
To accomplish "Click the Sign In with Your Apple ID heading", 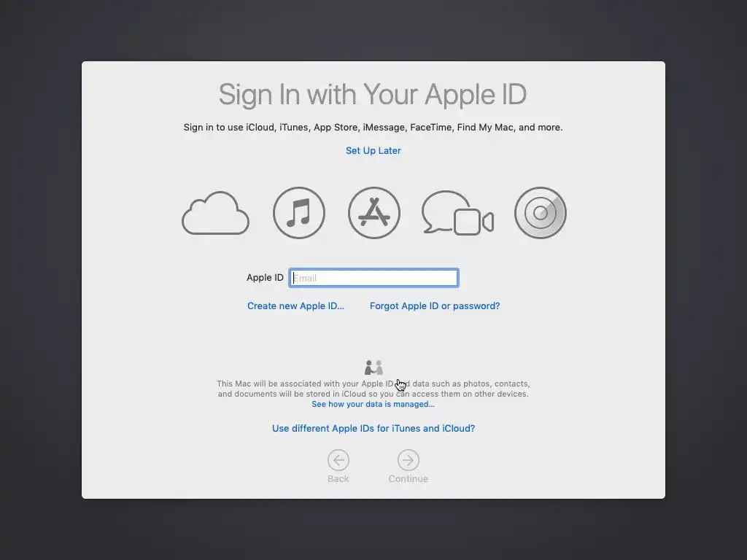I will tap(373, 94).
